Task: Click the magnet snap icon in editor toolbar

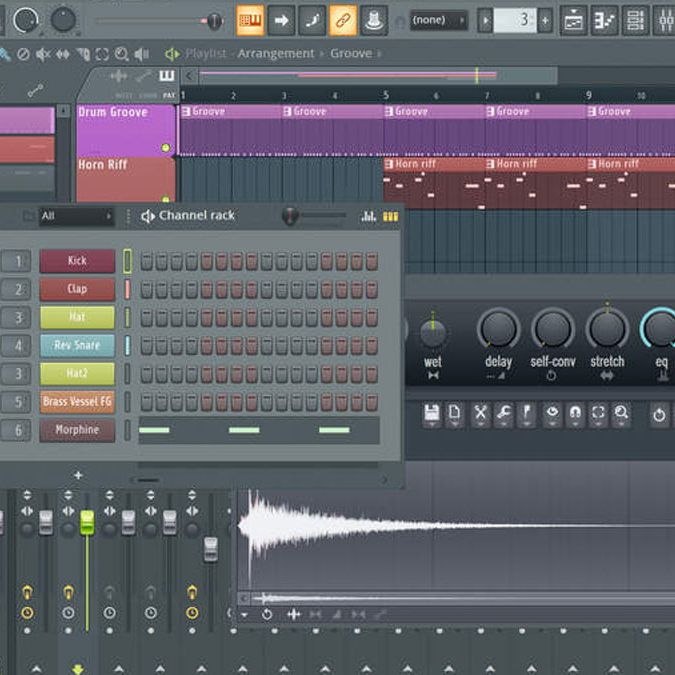Action: point(575,413)
